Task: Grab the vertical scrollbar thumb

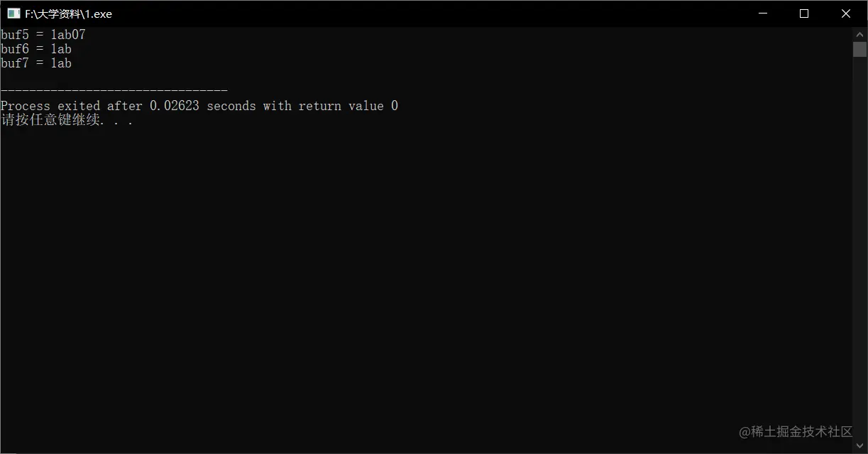Action: pos(859,49)
